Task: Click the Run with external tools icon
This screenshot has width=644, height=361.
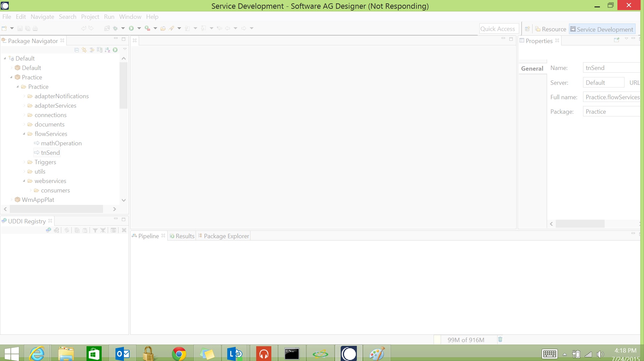Action: (147, 29)
